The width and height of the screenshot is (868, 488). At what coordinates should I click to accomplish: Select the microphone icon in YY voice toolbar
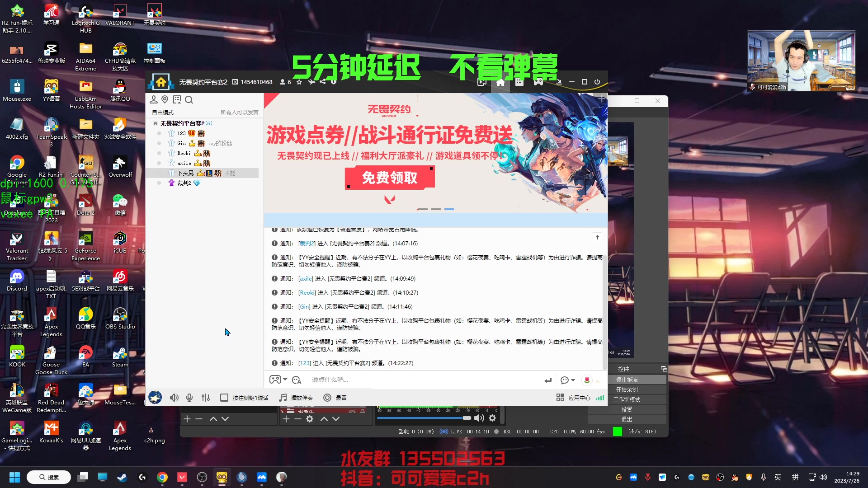[189, 398]
